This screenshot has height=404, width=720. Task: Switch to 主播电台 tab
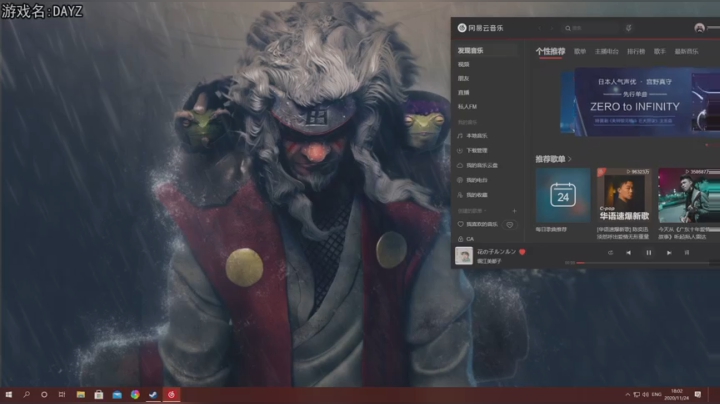[607, 51]
